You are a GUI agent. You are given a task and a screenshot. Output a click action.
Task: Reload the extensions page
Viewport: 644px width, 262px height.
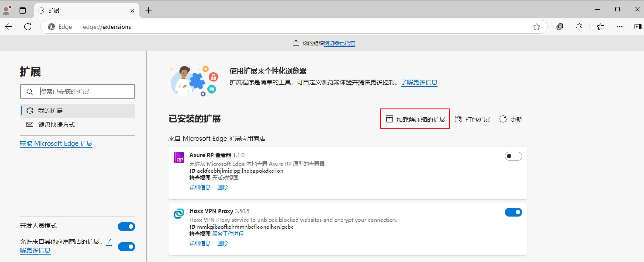pyautogui.click(x=28, y=27)
